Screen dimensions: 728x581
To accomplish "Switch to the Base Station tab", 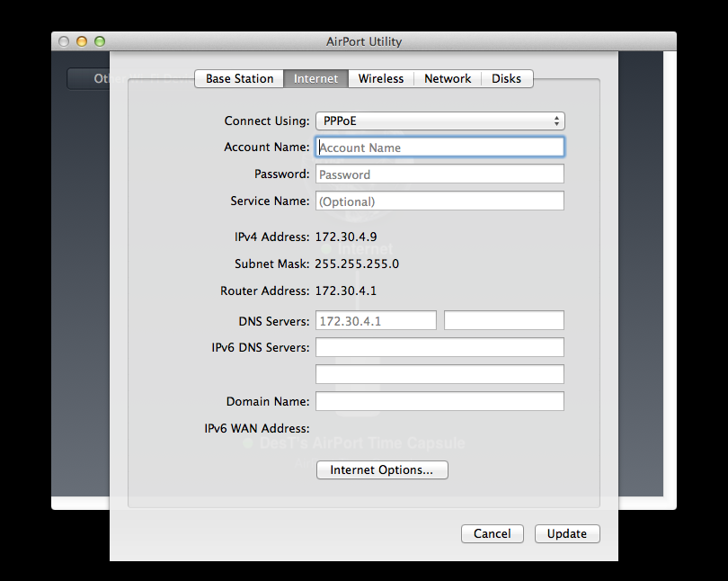I will [x=239, y=78].
